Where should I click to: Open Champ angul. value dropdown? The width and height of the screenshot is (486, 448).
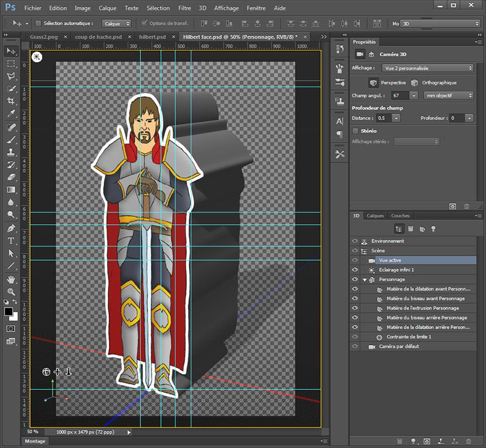[x=414, y=95]
